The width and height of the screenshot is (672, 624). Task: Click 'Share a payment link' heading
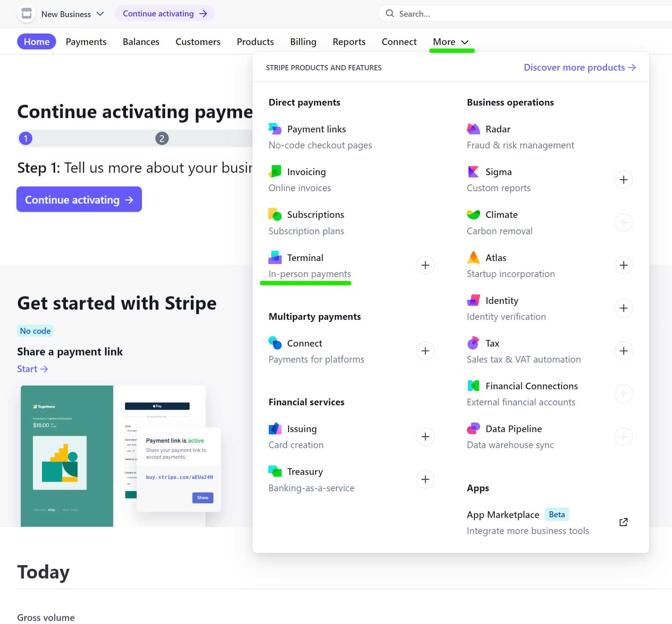[x=70, y=351]
